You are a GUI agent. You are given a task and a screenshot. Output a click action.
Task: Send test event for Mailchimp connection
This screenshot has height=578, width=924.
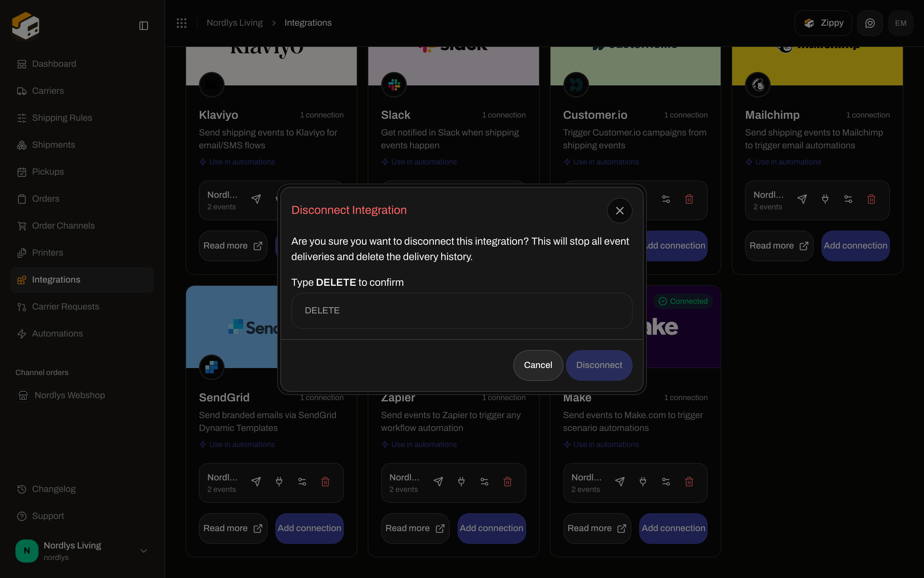(802, 199)
